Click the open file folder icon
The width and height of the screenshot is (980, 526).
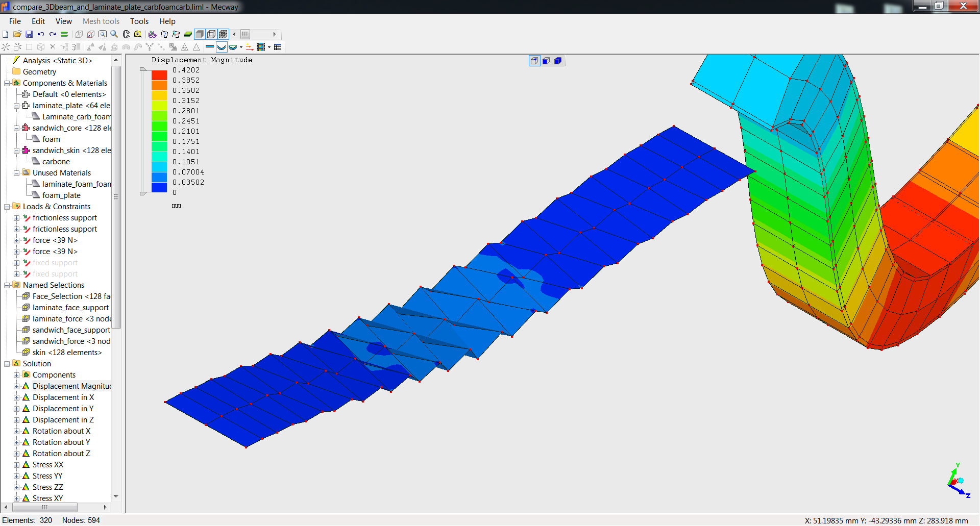coord(17,34)
